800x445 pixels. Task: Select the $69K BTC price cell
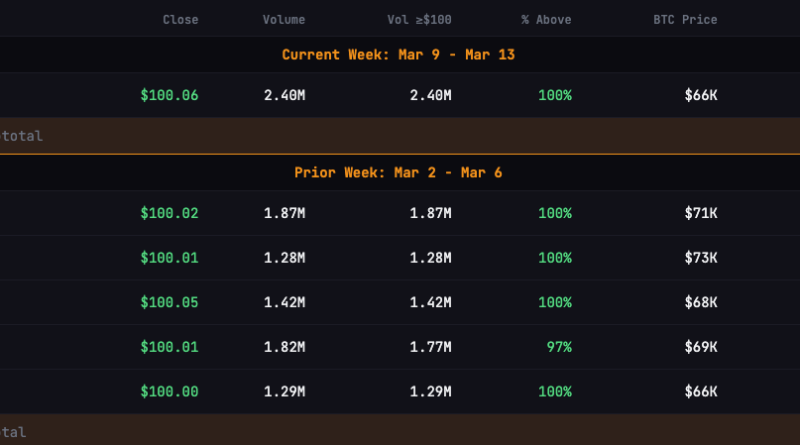click(x=701, y=347)
